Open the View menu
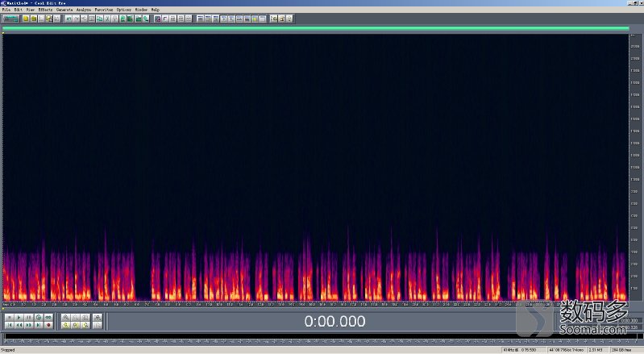This screenshot has width=644, height=354. pos(31,10)
